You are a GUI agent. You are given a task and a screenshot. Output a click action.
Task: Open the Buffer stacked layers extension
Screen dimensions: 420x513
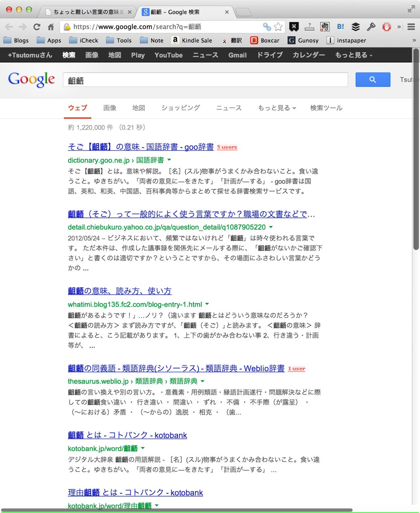356,27
